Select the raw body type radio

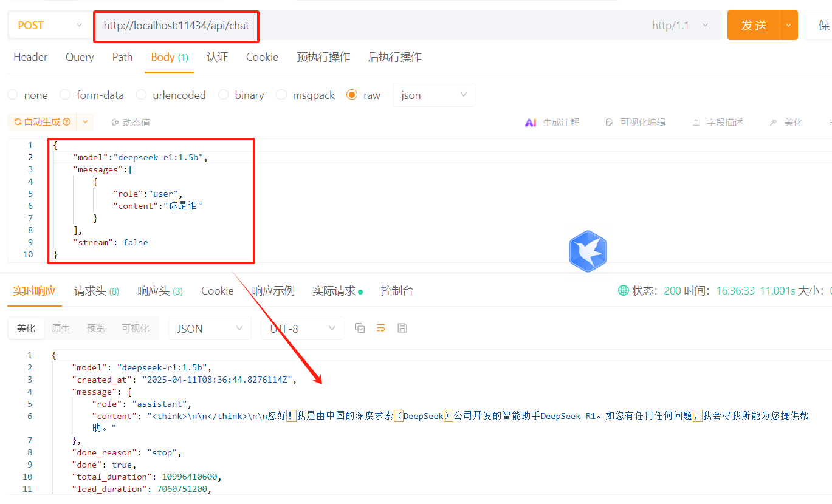[351, 95]
